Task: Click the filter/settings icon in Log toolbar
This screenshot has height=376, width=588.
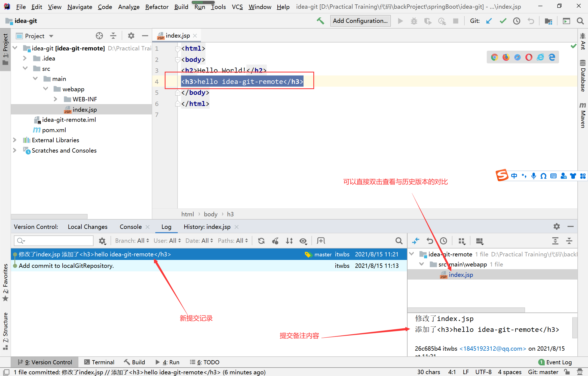Action: [102, 241]
